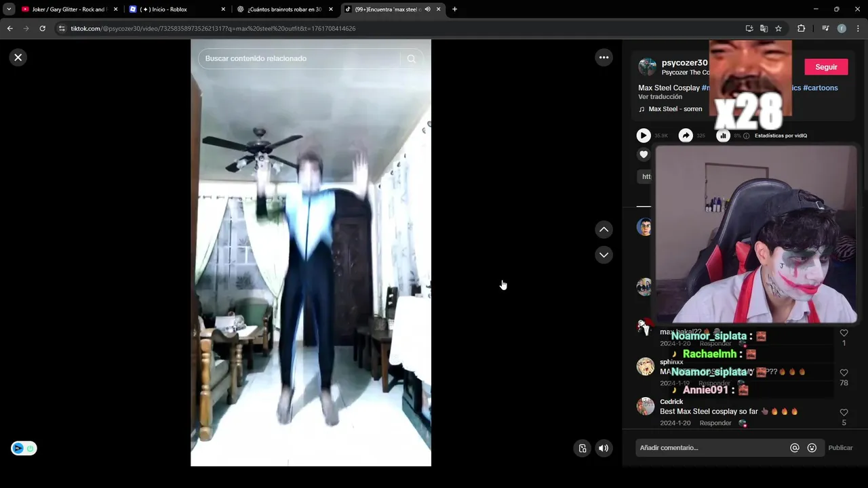
Task: Switch to the Joker / Gary Glitter YouTube tab
Action: pyautogui.click(x=68, y=9)
